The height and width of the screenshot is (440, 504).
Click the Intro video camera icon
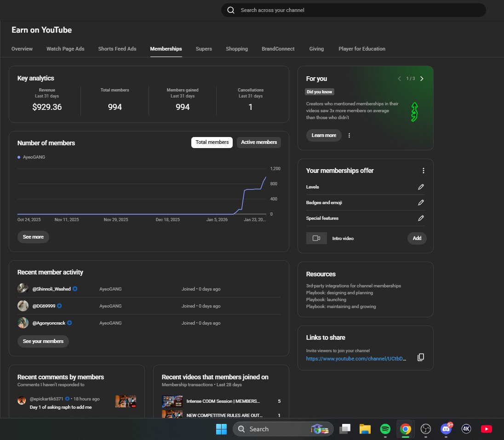tap(316, 238)
